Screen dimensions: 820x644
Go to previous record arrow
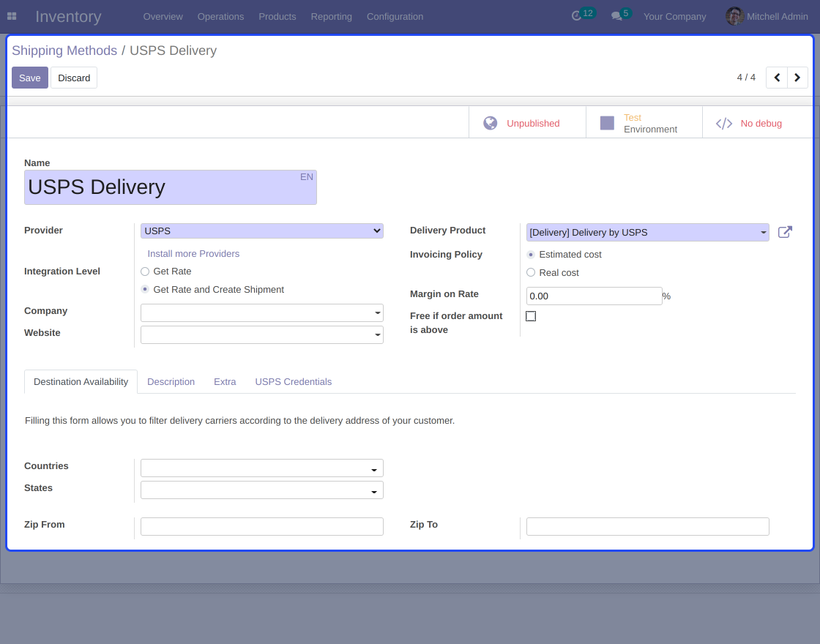click(777, 78)
